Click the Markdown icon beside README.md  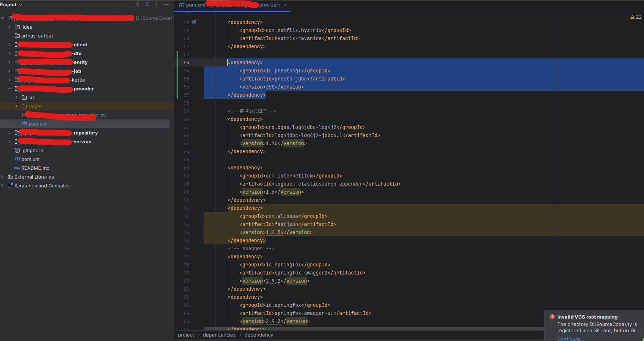pos(17,168)
